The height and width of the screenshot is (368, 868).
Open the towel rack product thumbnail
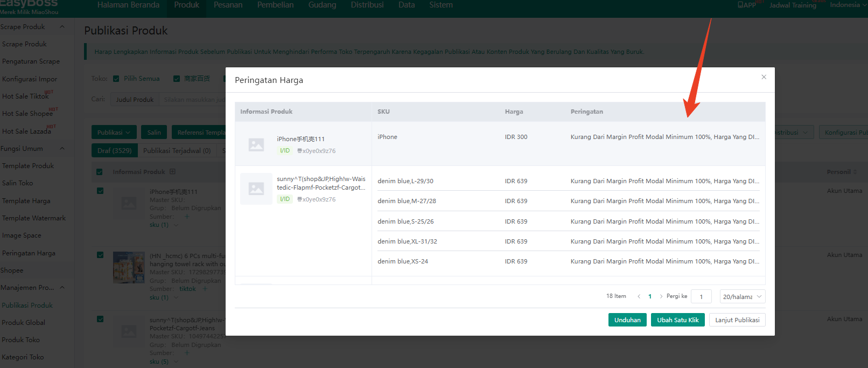(129, 267)
